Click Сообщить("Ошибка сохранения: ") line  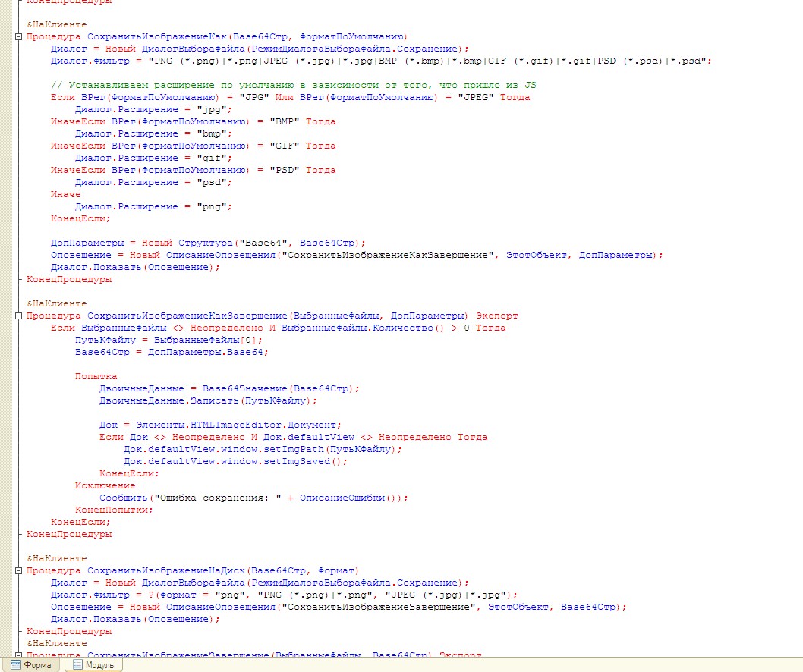pos(254,498)
